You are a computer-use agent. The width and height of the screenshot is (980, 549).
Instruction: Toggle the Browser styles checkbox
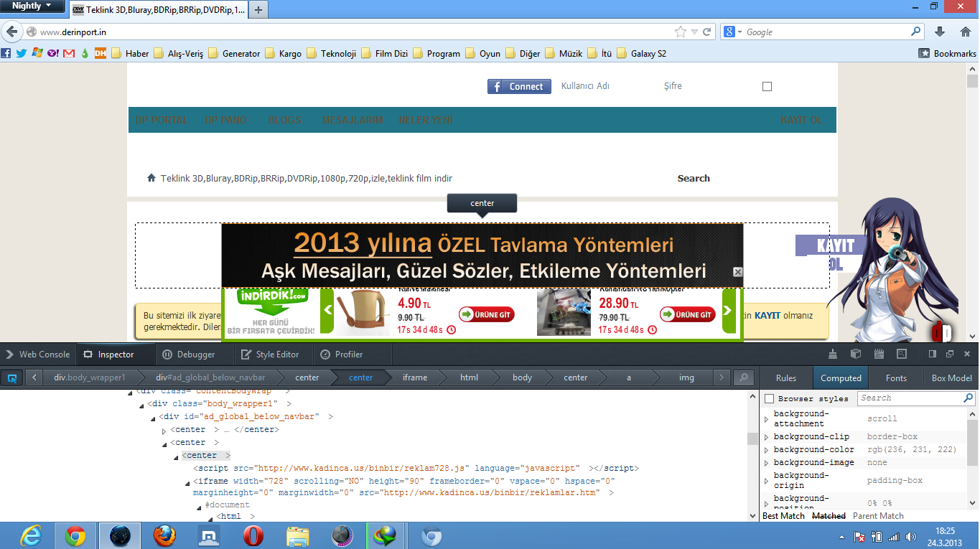(x=770, y=398)
